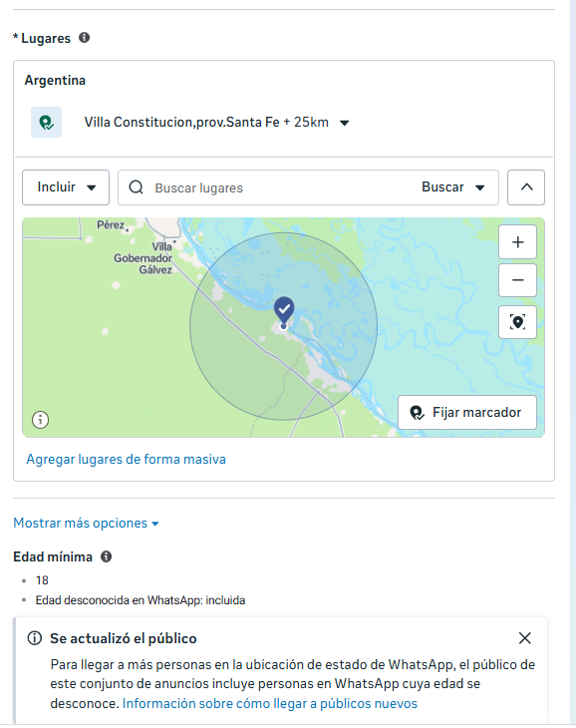Click the Argentina country heading
Viewport: 576px width, 728px height.
click(55, 81)
